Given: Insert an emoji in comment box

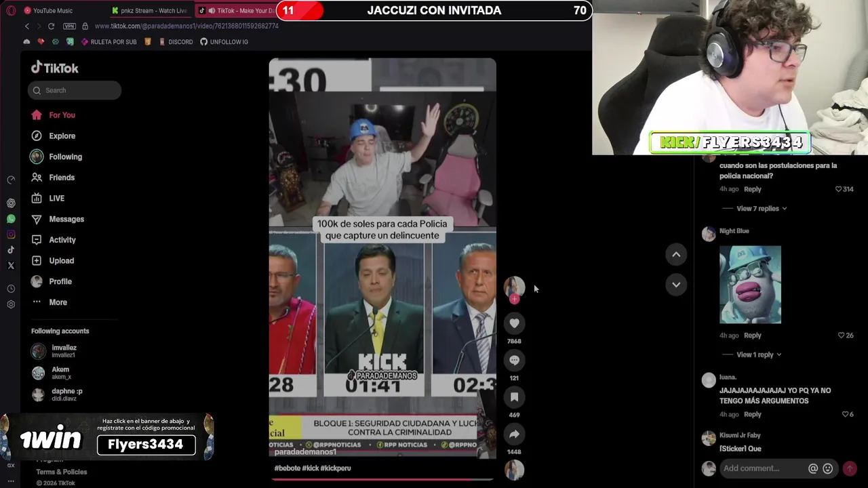Looking at the screenshot, I should (827, 468).
